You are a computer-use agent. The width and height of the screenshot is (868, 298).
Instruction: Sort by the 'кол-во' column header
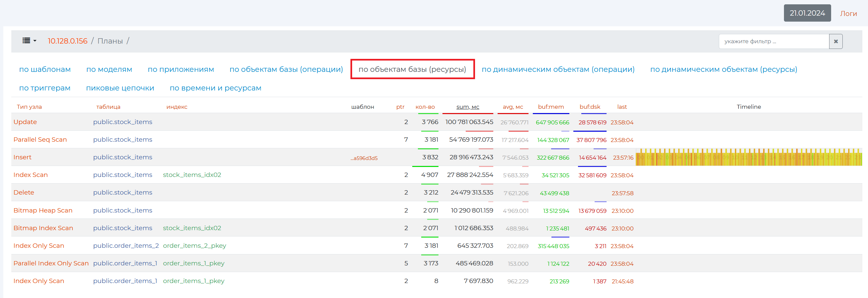pos(425,107)
